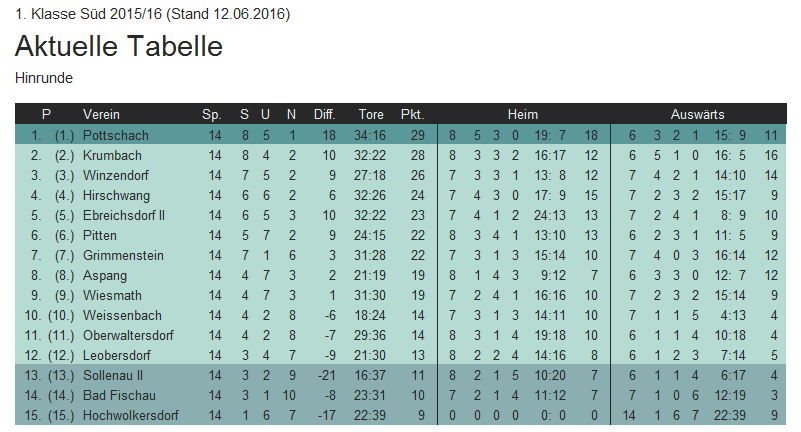Select the Heim header section
This screenshot has height=432, width=801.
coord(522,114)
